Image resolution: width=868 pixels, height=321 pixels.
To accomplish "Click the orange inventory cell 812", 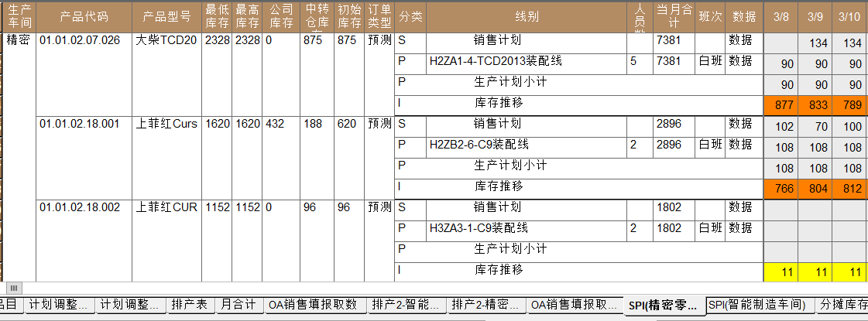I will pos(849,188).
